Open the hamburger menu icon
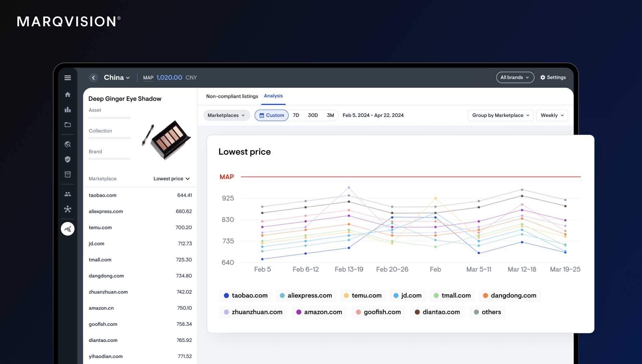 [68, 78]
